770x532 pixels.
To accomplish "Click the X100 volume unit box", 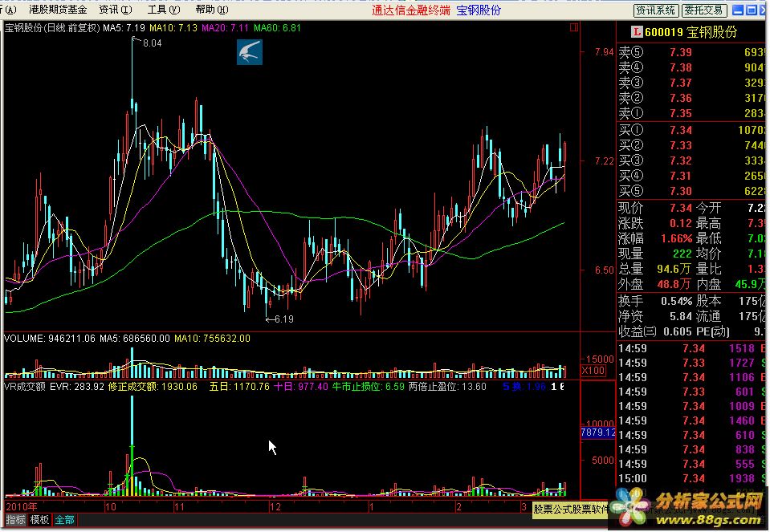I will coord(593,371).
